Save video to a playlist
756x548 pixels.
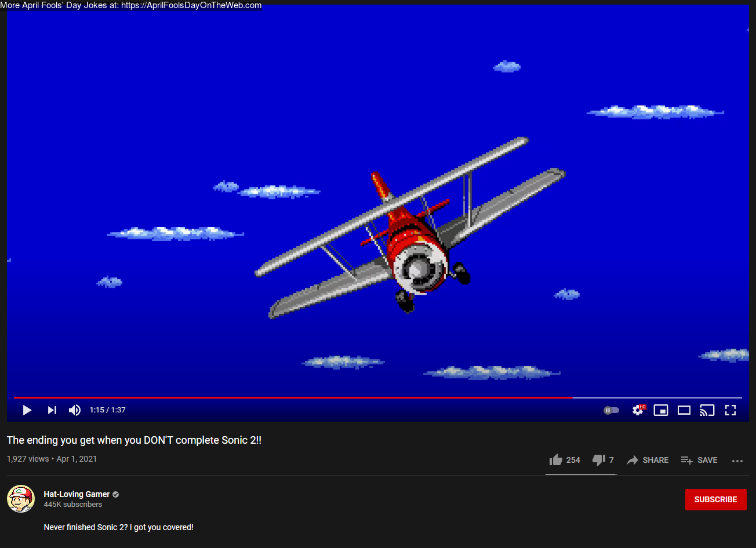point(699,460)
